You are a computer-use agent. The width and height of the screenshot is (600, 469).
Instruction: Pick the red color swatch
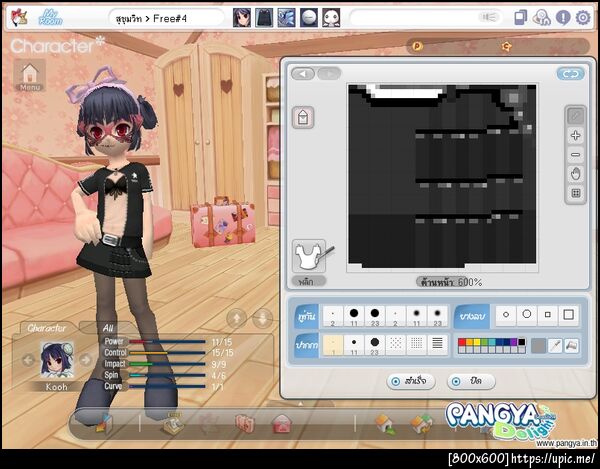click(x=461, y=342)
